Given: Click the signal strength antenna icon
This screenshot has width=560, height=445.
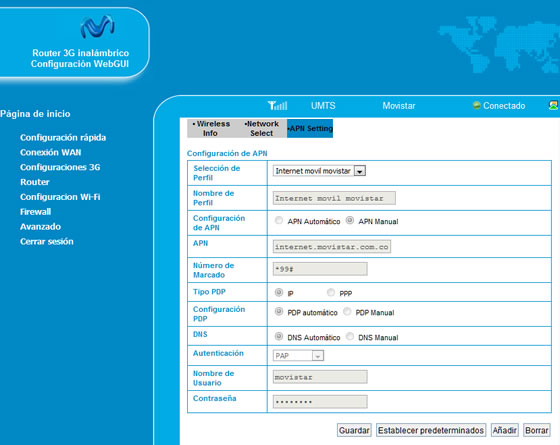Looking at the screenshot, I should click(278, 105).
